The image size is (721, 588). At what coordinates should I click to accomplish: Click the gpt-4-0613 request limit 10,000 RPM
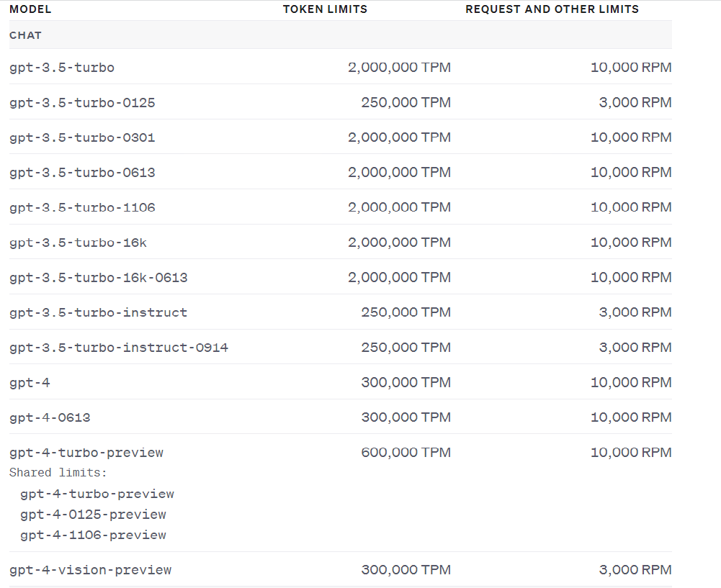631,417
